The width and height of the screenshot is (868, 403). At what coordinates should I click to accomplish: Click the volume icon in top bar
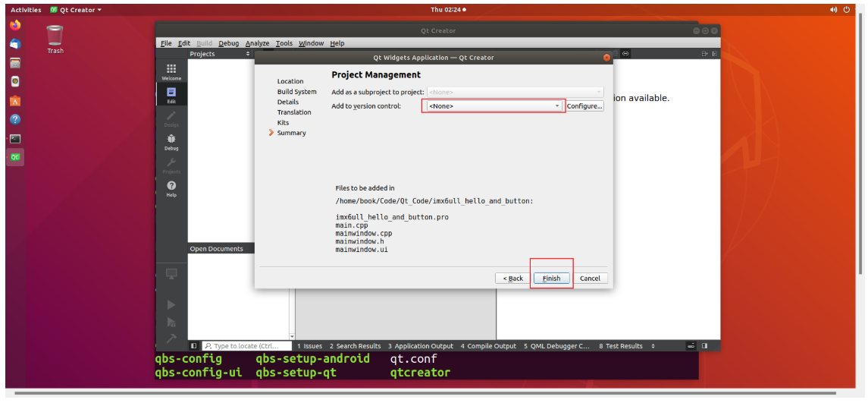click(834, 10)
